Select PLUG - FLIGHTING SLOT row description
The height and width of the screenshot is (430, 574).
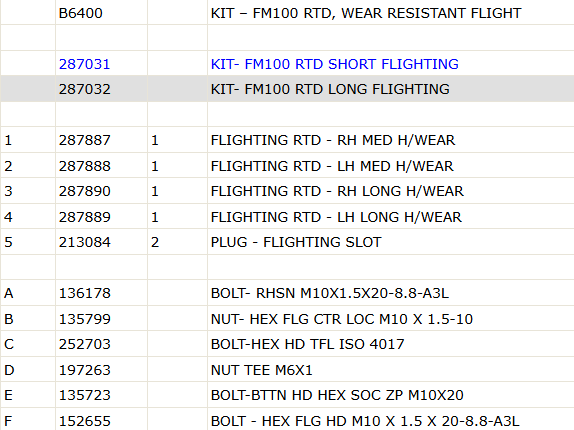click(296, 242)
